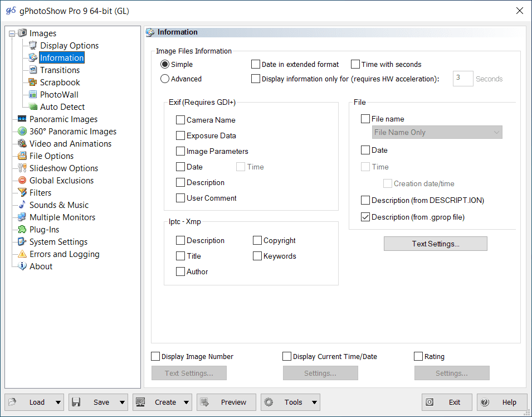Enable Display Current Time/Date checkbox
The image size is (532, 417).
point(287,356)
